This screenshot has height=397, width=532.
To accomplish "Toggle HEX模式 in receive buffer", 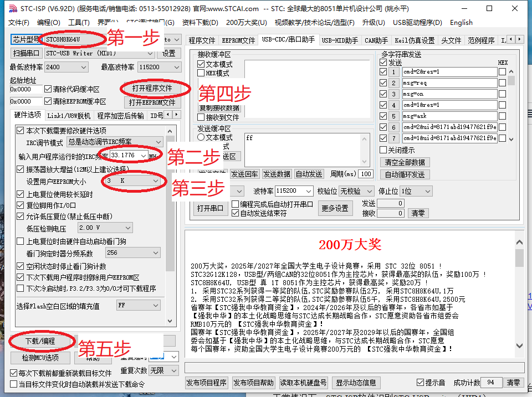I will pyautogui.click(x=201, y=73).
